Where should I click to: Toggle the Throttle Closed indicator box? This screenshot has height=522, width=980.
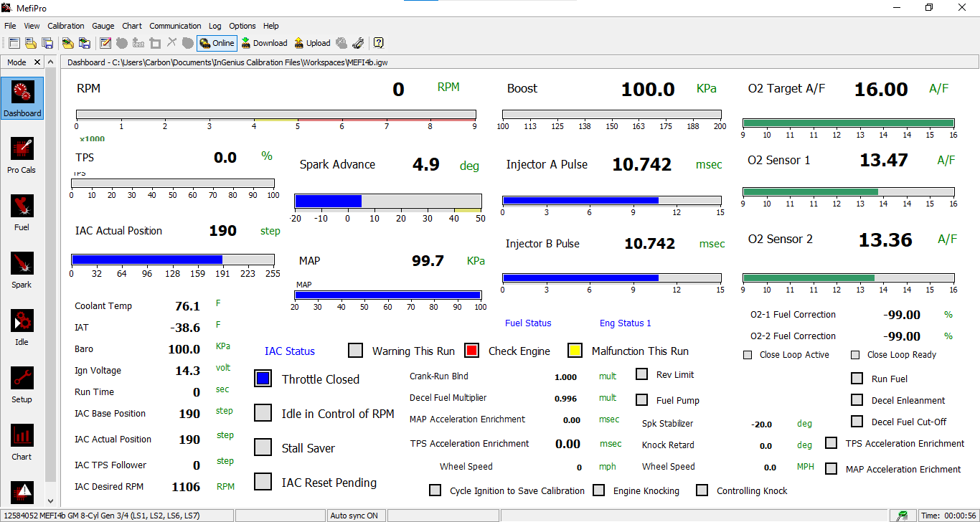(263, 379)
